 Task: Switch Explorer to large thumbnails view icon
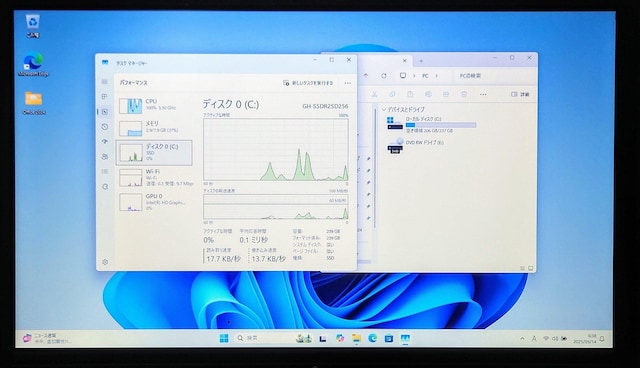click(x=531, y=268)
